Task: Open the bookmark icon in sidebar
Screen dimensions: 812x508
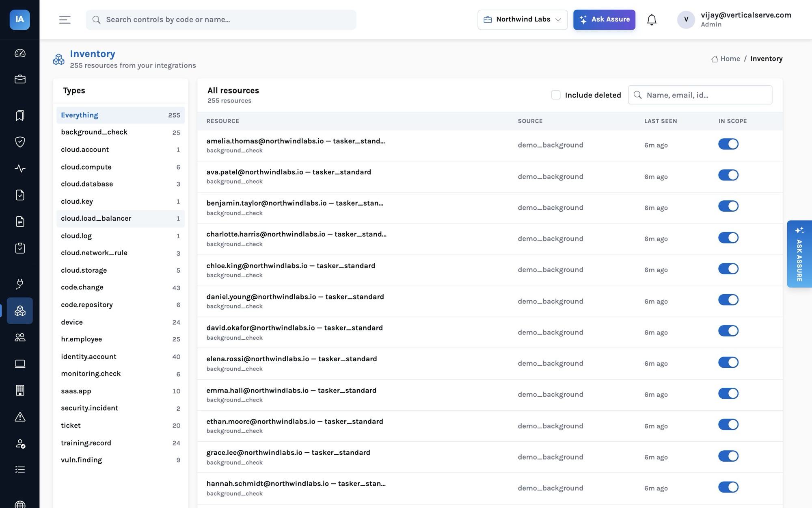Action: click(20, 115)
